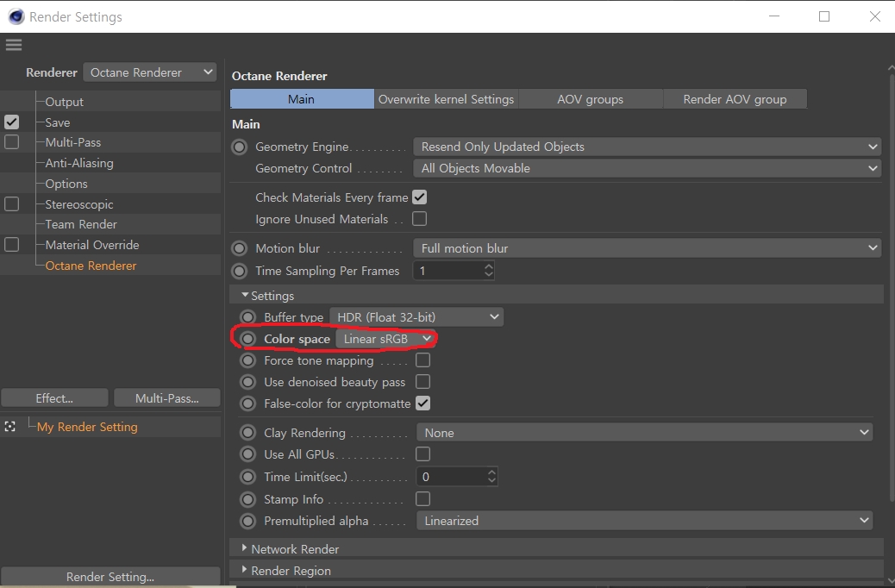Click the Cinema 4D app icon in title bar
895x588 pixels.
(16, 16)
